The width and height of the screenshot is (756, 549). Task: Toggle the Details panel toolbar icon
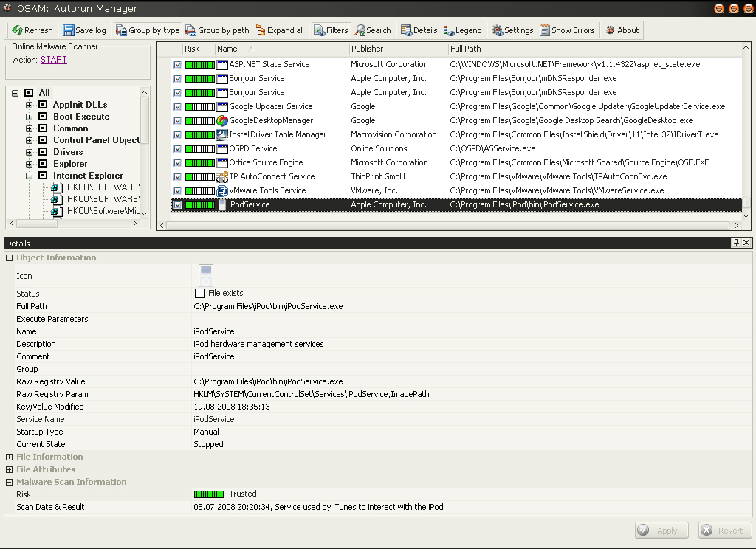pos(406,30)
